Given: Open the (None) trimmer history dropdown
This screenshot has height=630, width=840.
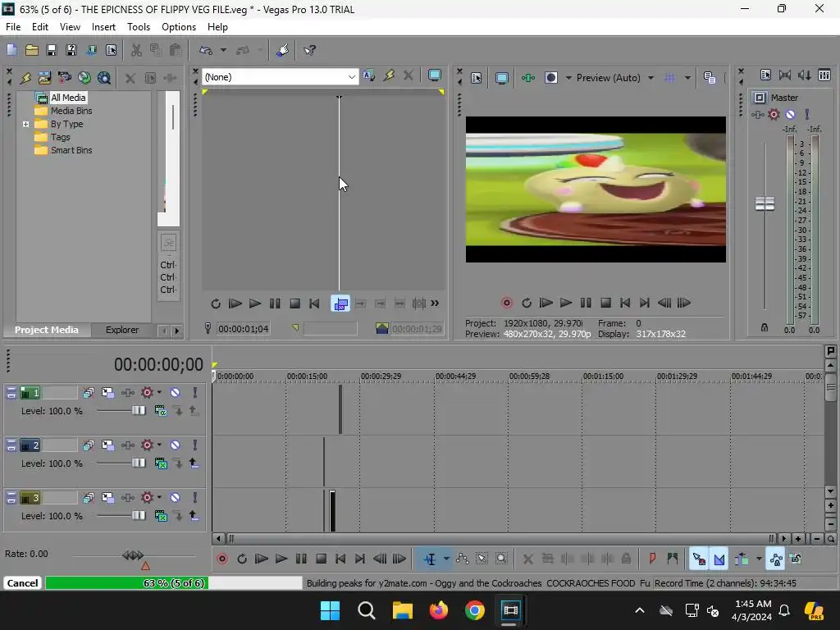Looking at the screenshot, I should point(351,77).
